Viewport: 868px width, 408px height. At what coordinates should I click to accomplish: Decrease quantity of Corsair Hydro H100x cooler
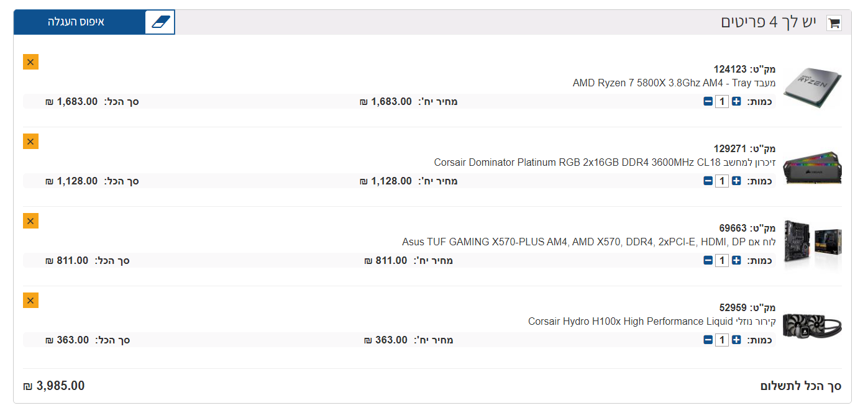coord(708,340)
